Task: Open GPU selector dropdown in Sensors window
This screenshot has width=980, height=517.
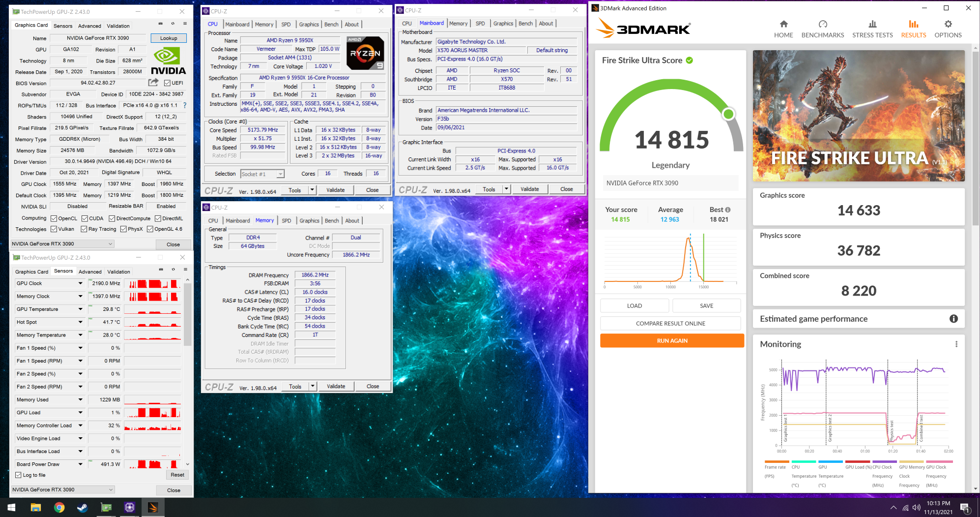Action: 62,489
